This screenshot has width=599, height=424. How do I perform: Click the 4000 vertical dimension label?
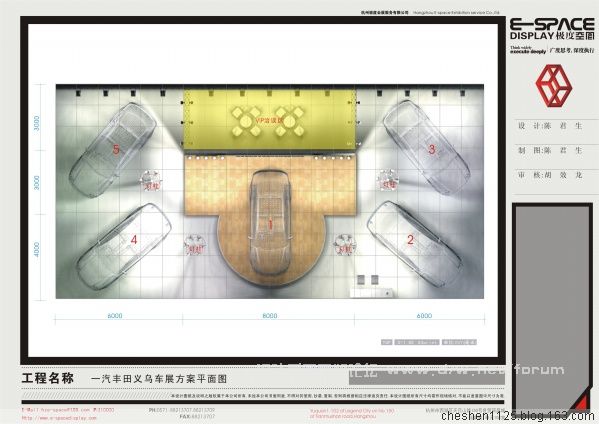pyautogui.click(x=37, y=249)
